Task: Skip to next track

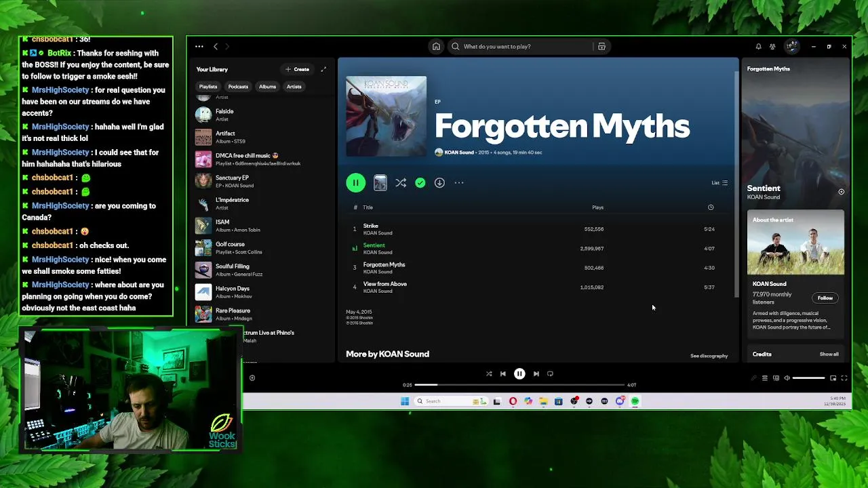Action: [x=536, y=373]
